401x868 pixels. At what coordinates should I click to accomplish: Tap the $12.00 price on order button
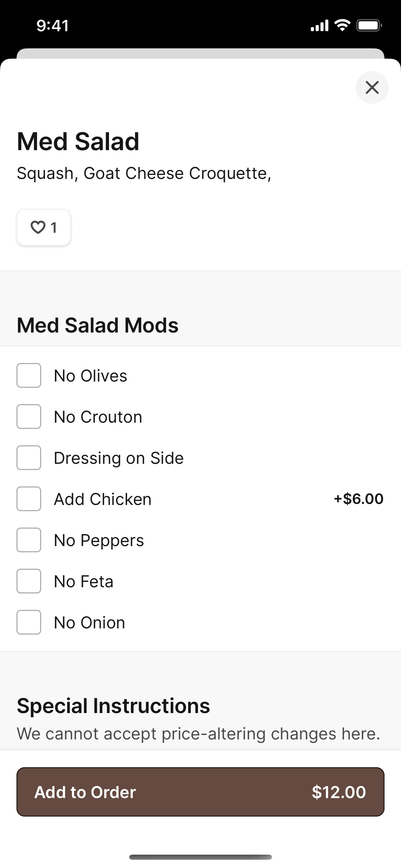coord(339,792)
